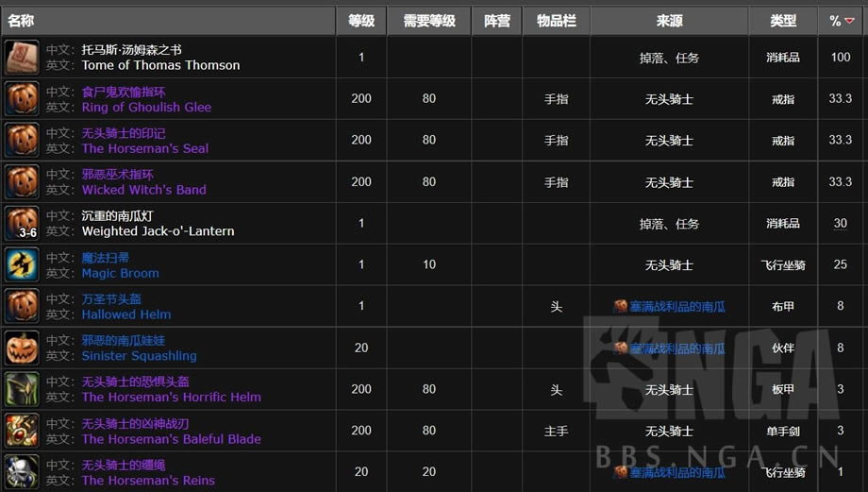Click the Horseman's Reins mount icon
The height and width of the screenshot is (492, 868).
coord(22,471)
